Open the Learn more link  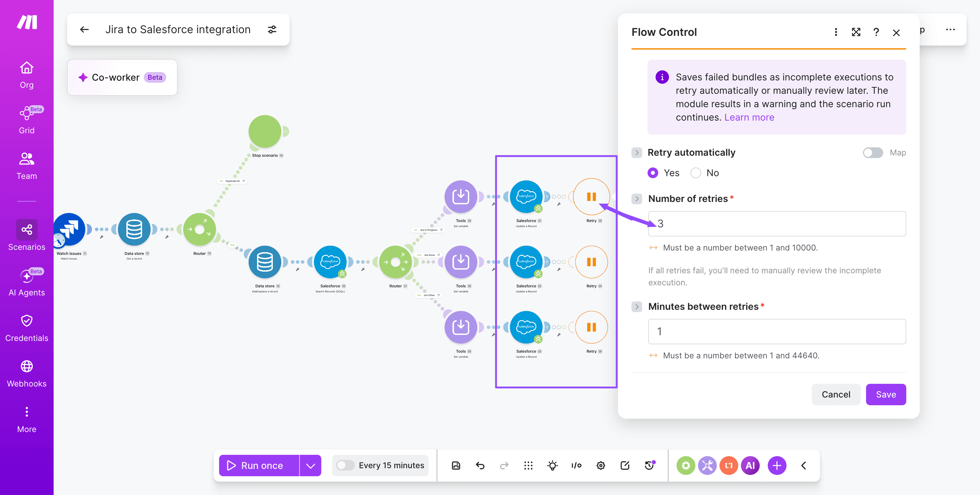pyautogui.click(x=749, y=118)
